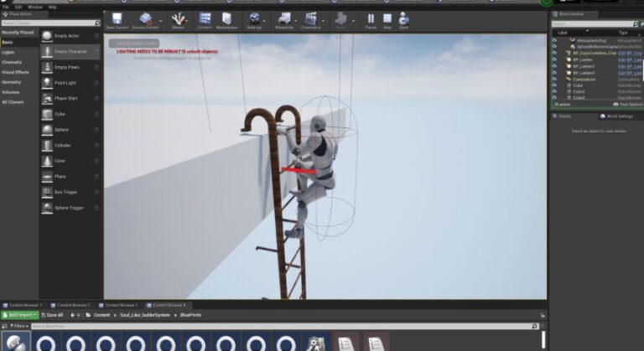Toggle visibility of BP_Ladder2 in outliner
This screenshot has height=351, width=644.
click(x=554, y=66)
